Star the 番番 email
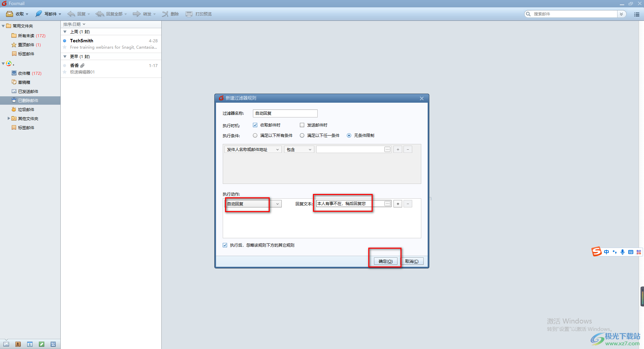The width and height of the screenshot is (644, 349). tap(65, 72)
